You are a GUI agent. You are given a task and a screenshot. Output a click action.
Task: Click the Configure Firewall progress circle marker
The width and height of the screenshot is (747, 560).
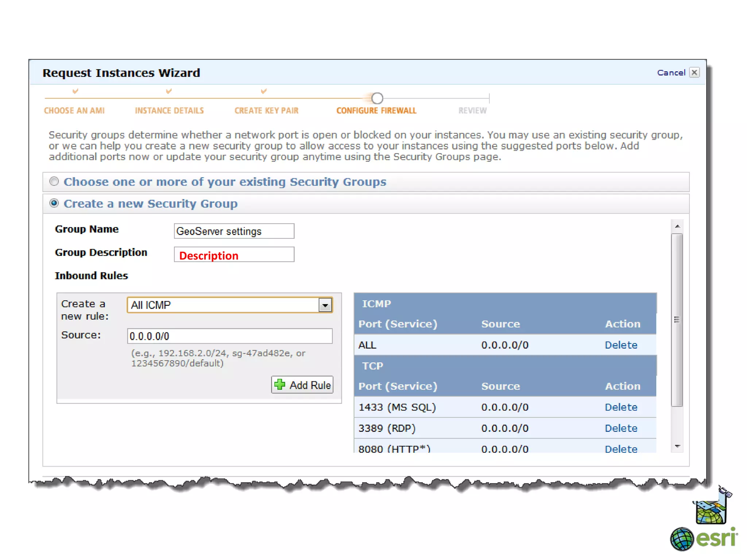[x=377, y=98]
